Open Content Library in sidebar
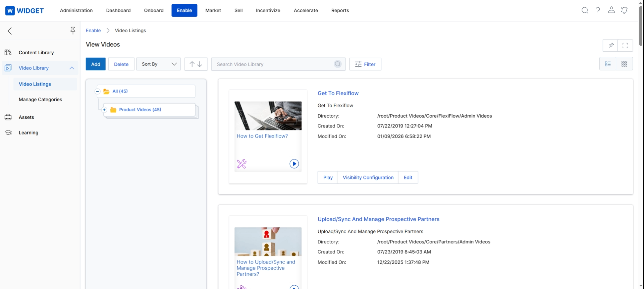This screenshot has height=289, width=644. (x=36, y=53)
